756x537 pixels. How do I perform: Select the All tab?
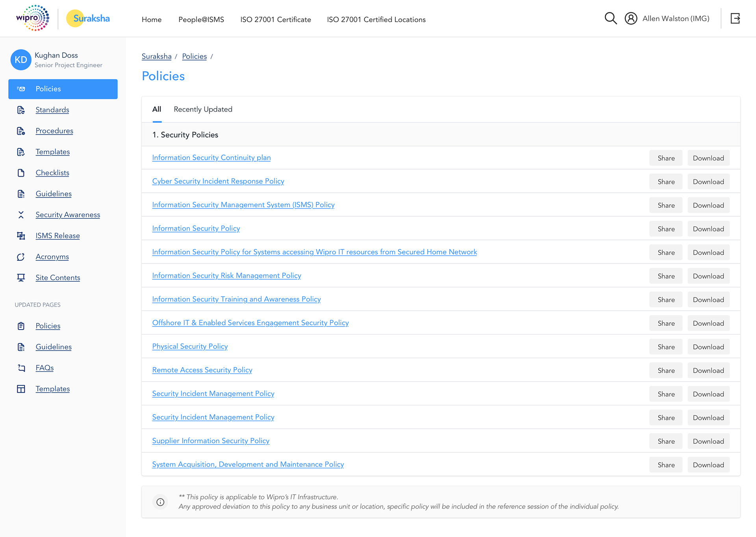157,109
